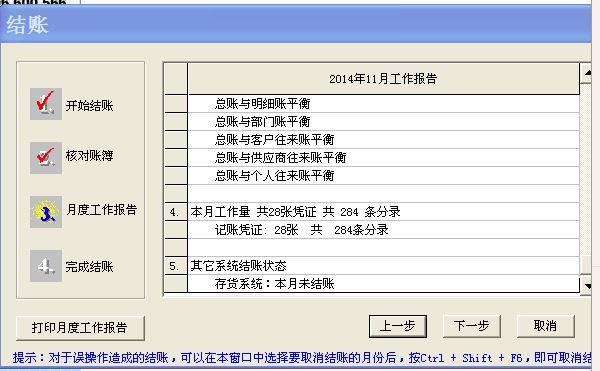Click the 完成结账 step 4 icon

click(x=46, y=266)
